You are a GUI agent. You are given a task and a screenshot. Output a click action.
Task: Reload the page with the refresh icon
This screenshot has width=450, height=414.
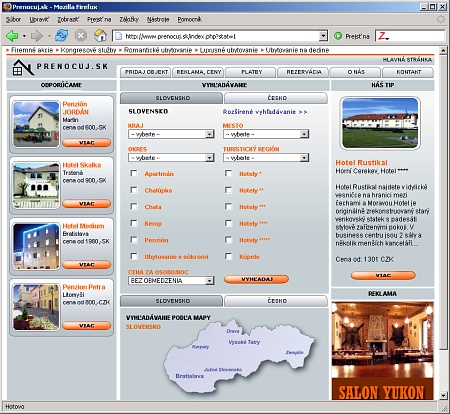tap(62, 35)
